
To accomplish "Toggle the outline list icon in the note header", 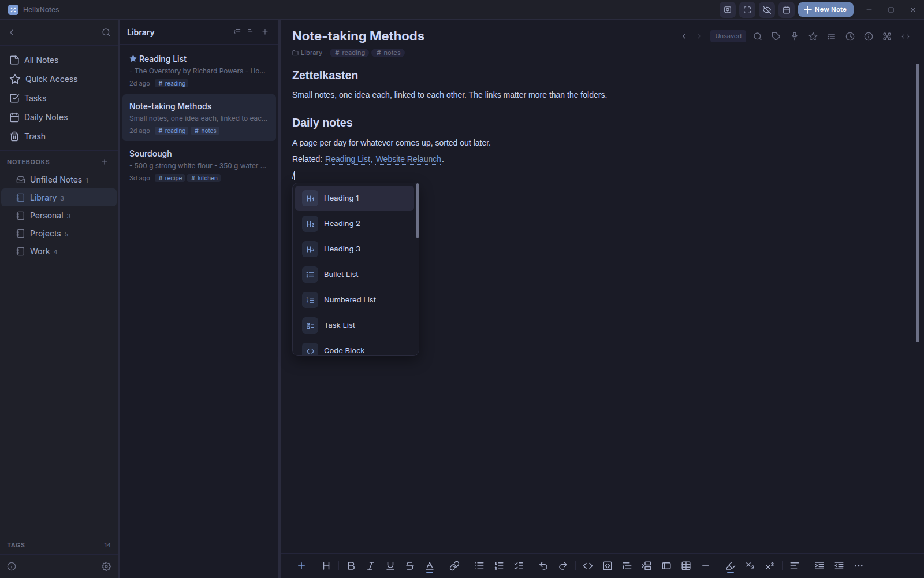I will click(832, 36).
